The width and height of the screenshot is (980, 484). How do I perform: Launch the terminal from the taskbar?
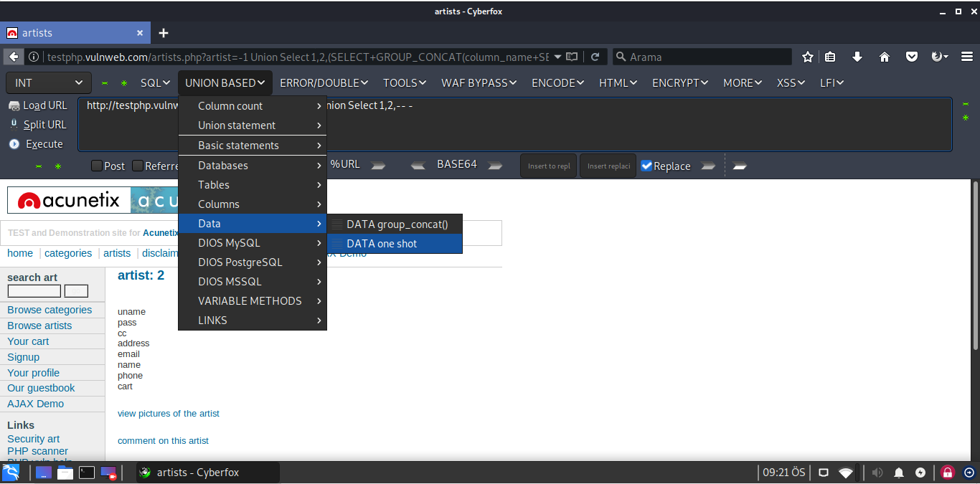coord(87,472)
